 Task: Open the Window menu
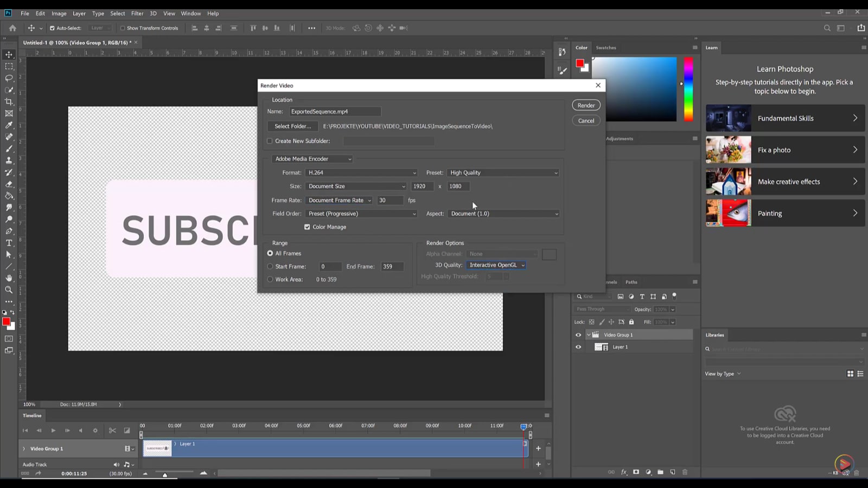pyautogui.click(x=190, y=14)
